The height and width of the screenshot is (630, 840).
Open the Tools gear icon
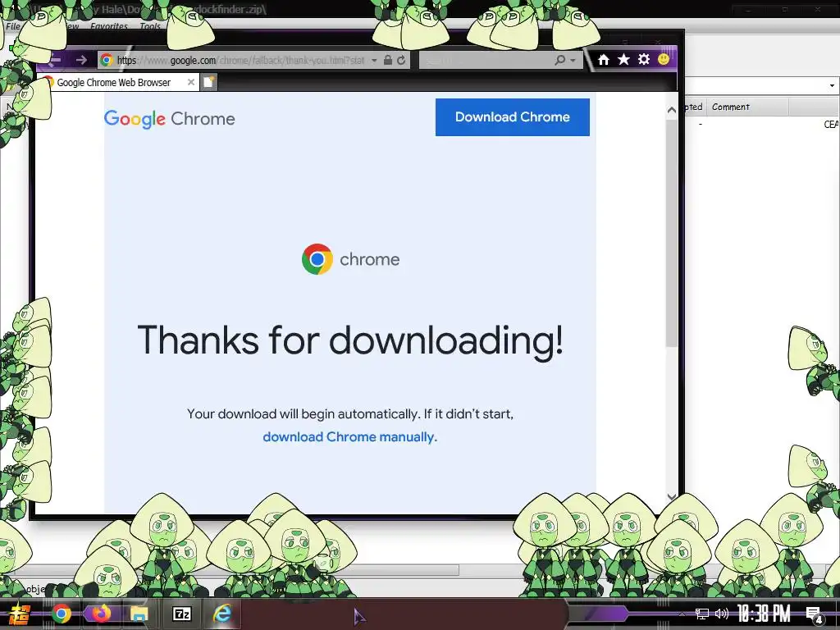pyautogui.click(x=644, y=59)
